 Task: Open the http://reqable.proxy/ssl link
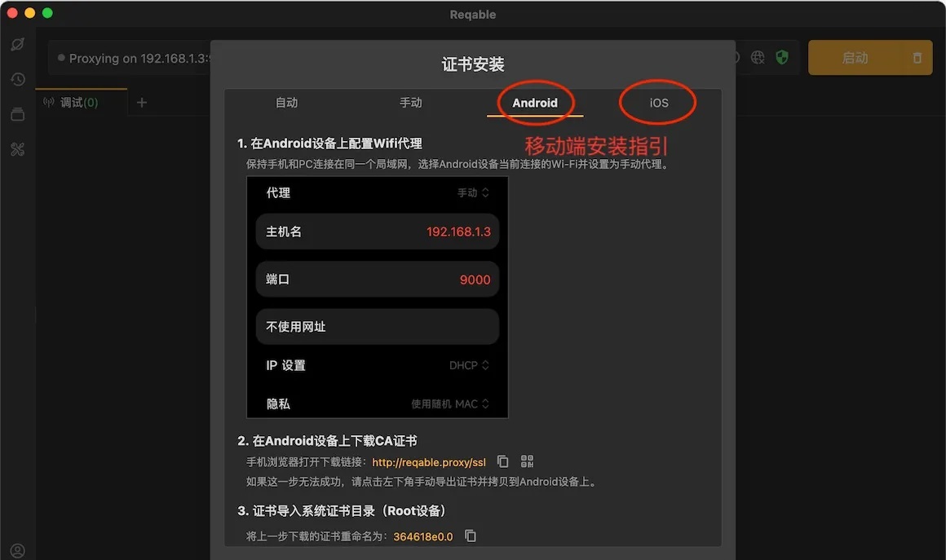pos(429,462)
